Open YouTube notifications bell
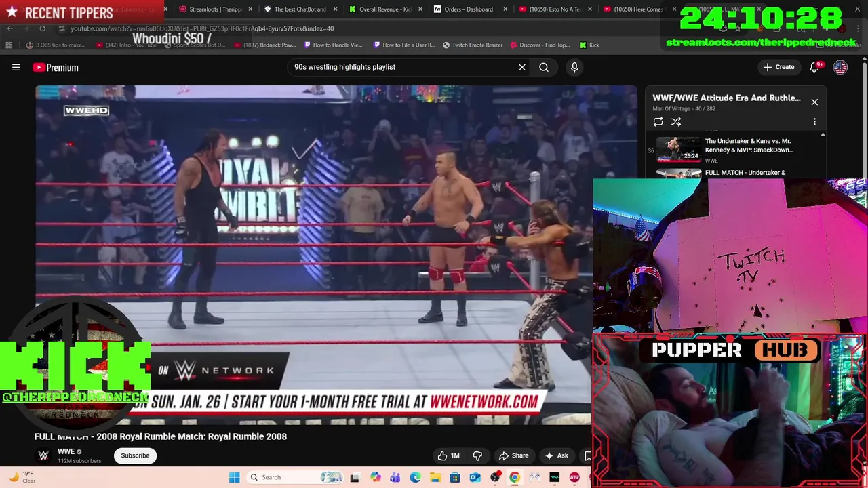 pos(815,67)
